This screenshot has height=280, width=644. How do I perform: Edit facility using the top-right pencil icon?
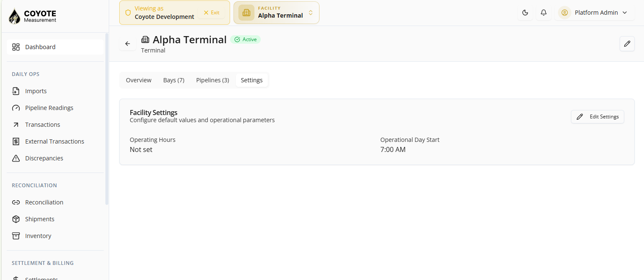(627, 44)
